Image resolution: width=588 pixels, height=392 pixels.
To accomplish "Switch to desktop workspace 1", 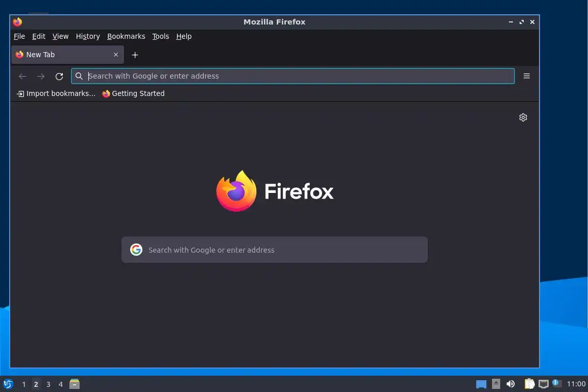I will tap(23, 384).
